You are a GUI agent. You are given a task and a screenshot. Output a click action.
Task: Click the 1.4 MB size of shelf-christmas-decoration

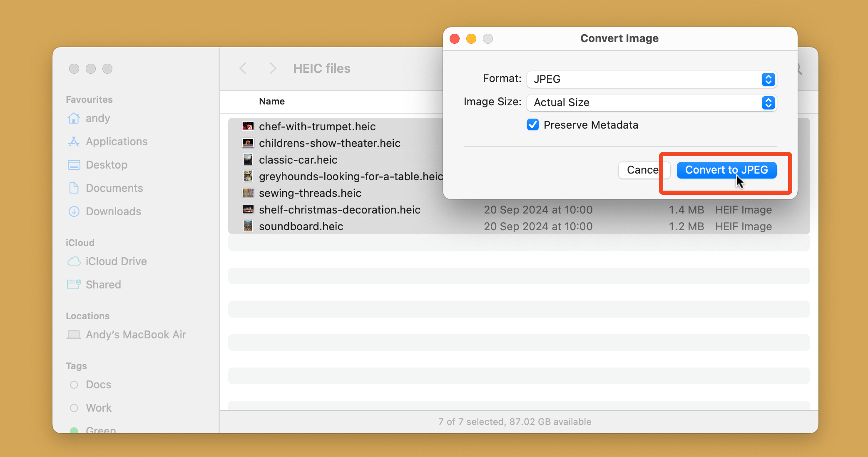(x=686, y=210)
